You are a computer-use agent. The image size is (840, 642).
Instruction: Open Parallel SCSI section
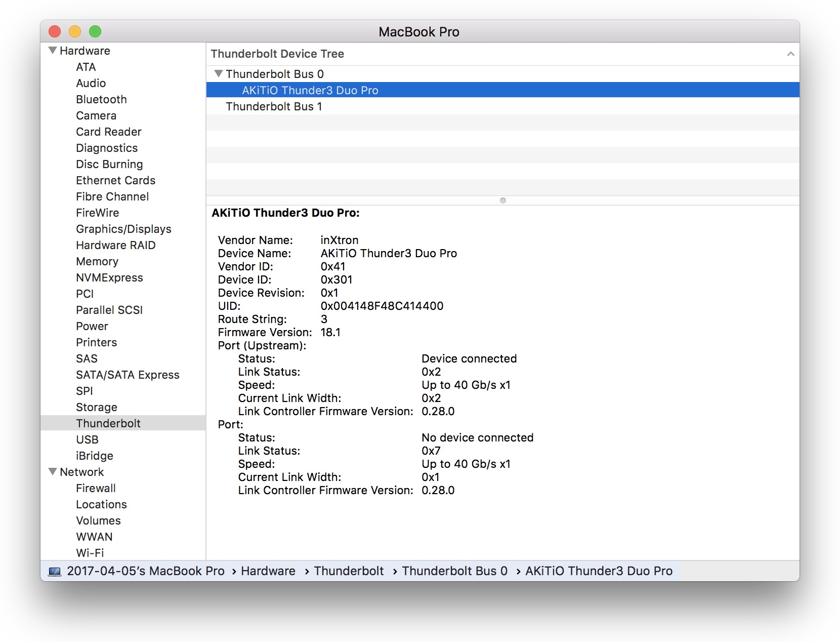(109, 310)
